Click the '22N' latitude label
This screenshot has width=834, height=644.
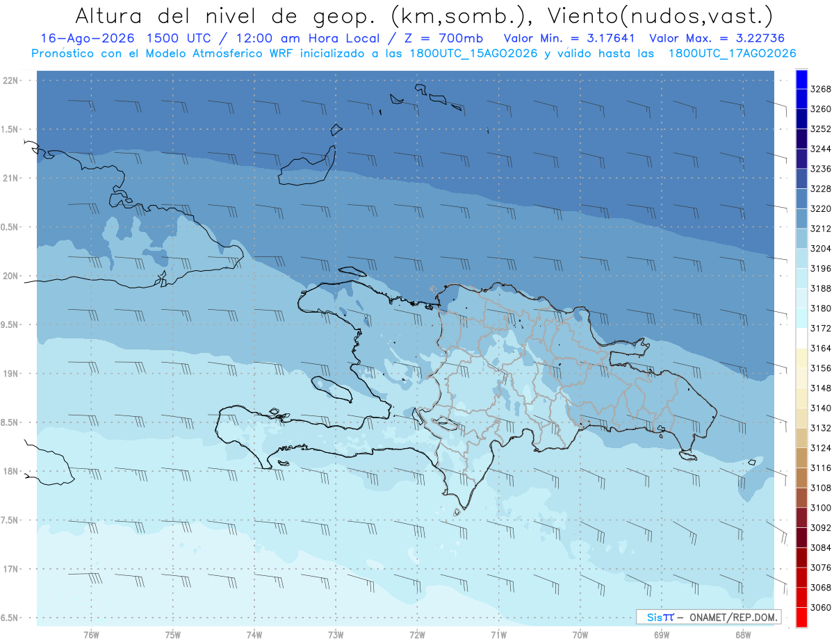pos(12,81)
